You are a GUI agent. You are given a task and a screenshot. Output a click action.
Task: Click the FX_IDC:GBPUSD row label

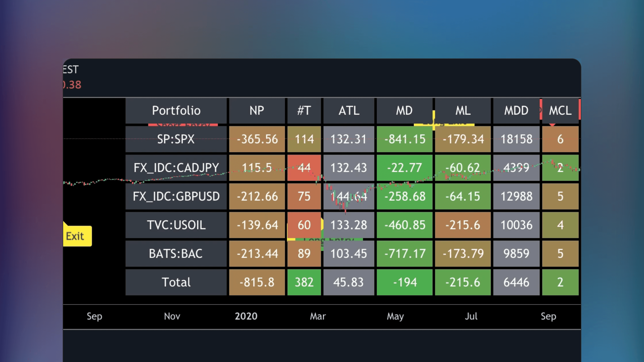pos(176,197)
